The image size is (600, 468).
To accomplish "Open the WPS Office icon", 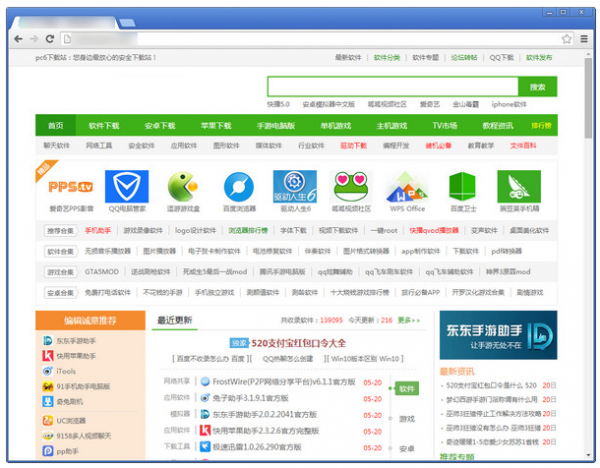I will pos(407,187).
